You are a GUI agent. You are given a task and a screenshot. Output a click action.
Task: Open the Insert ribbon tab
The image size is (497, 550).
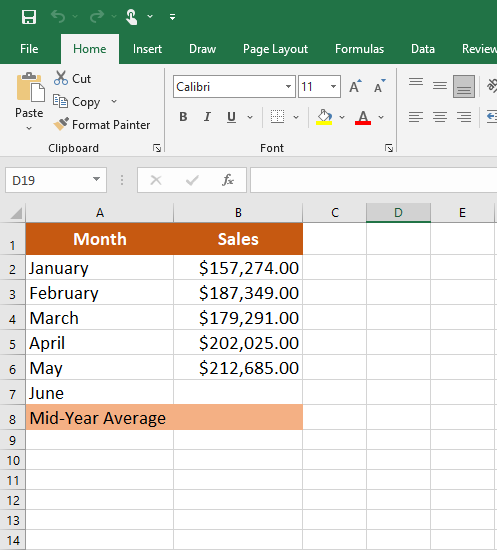coord(147,49)
